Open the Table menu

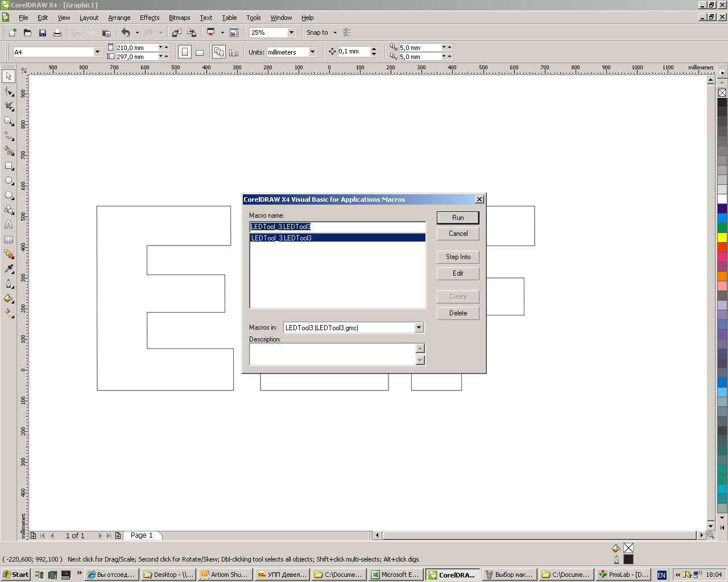pyautogui.click(x=229, y=18)
